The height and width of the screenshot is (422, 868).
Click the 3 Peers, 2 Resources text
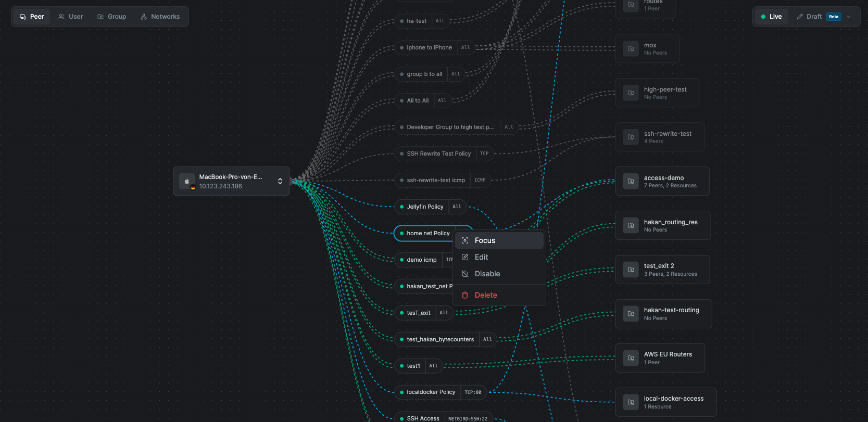(x=670, y=274)
